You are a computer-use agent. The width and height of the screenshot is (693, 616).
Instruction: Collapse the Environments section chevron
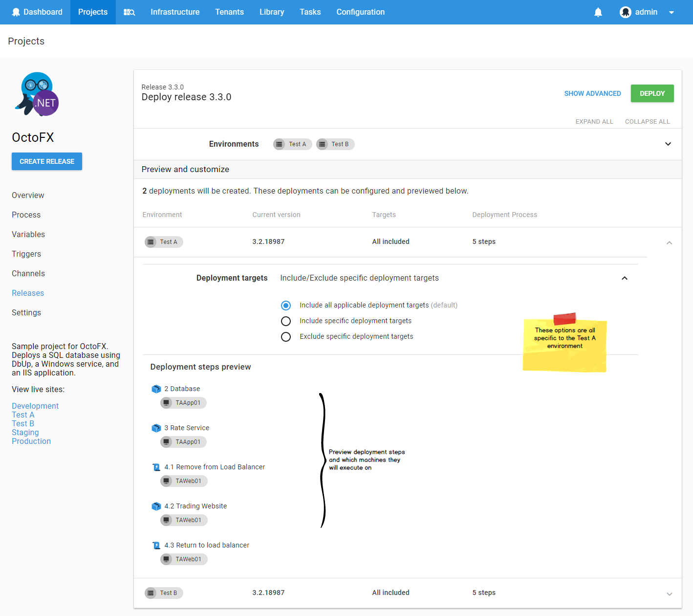point(668,144)
